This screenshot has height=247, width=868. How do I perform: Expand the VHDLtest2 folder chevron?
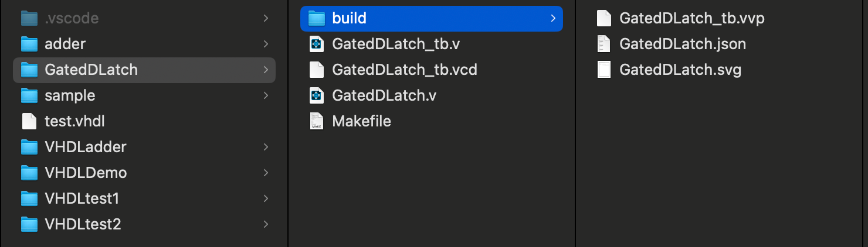click(266, 224)
